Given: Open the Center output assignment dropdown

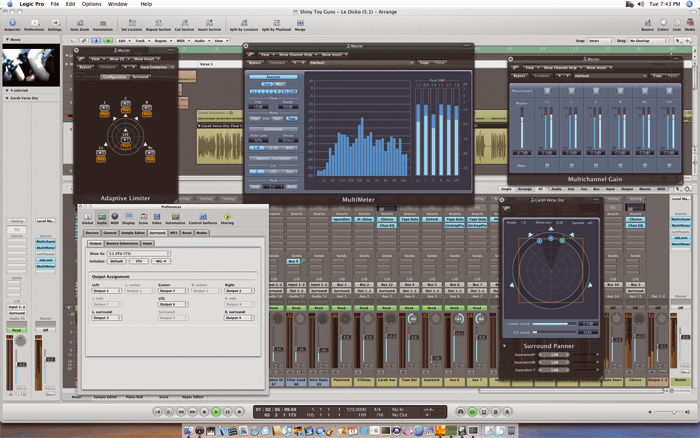Looking at the screenshot, I should [x=173, y=291].
